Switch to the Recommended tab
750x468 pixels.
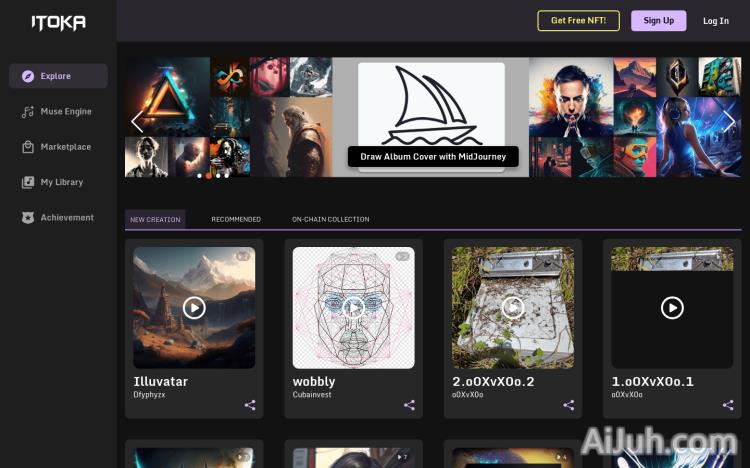tap(236, 219)
